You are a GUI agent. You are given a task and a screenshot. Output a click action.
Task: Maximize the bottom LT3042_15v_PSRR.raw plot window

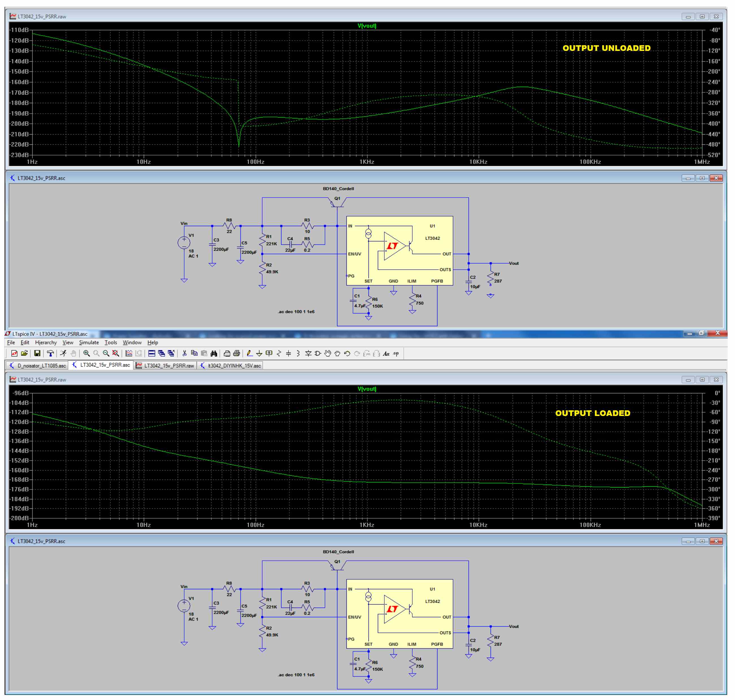click(x=702, y=380)
